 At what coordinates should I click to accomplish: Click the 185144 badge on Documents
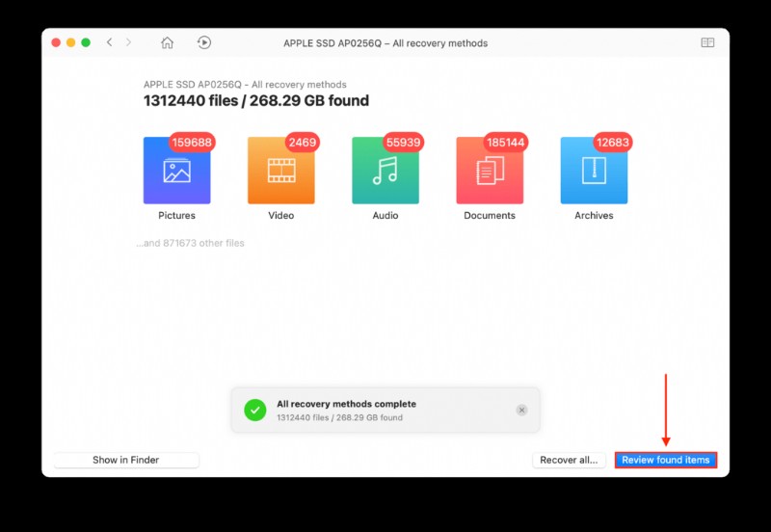click(505, 143)
